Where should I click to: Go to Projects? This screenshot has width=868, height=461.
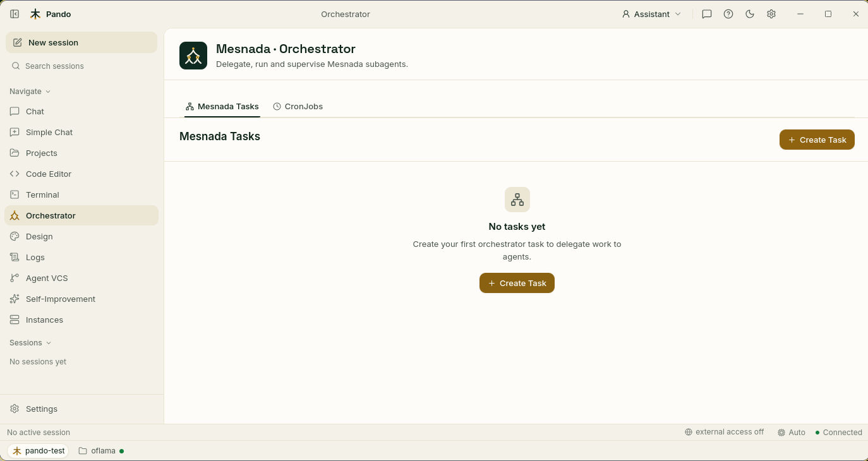tap(81, 153)
